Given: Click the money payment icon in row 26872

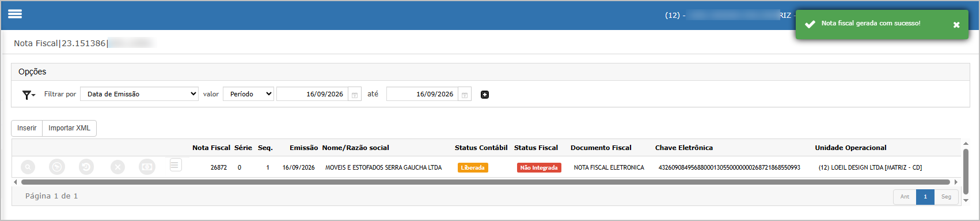Looking at the screenshot, I should click(x=147, y=167).
